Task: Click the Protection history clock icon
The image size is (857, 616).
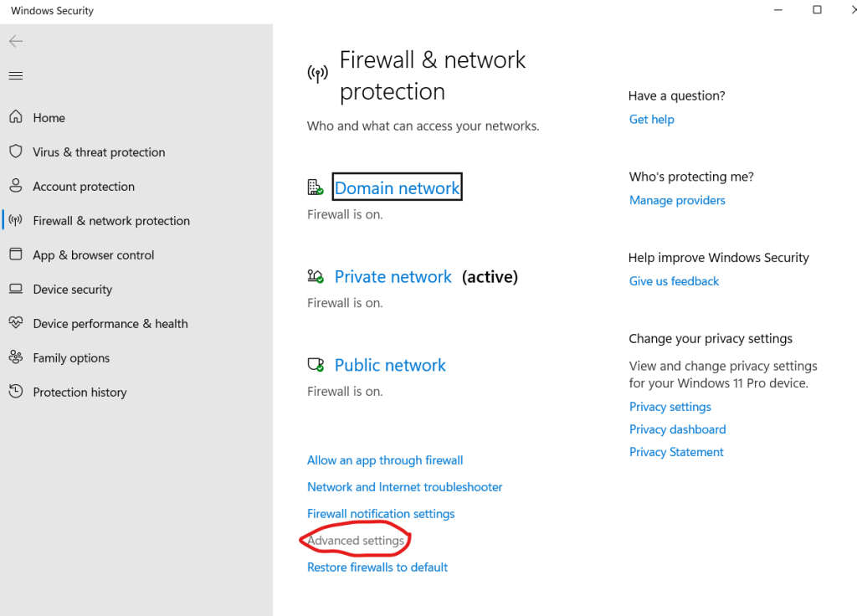Action: coord(15,392)
